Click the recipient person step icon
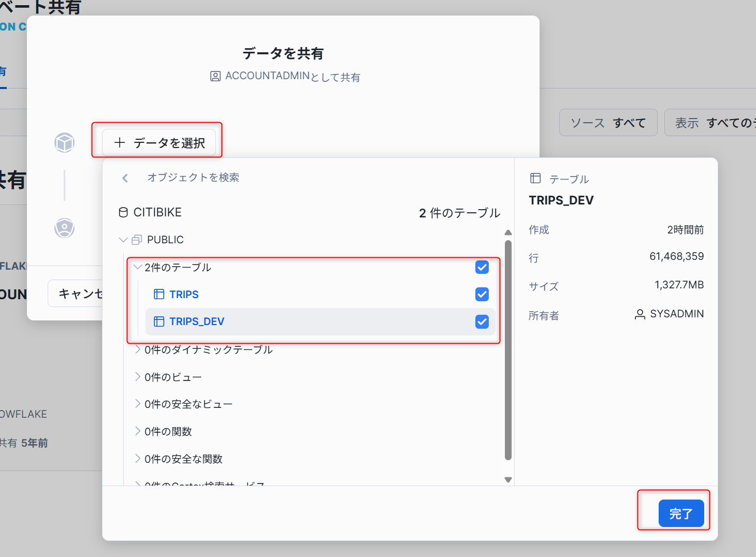Viewport: 756px width, 557px height. point(65,228)
